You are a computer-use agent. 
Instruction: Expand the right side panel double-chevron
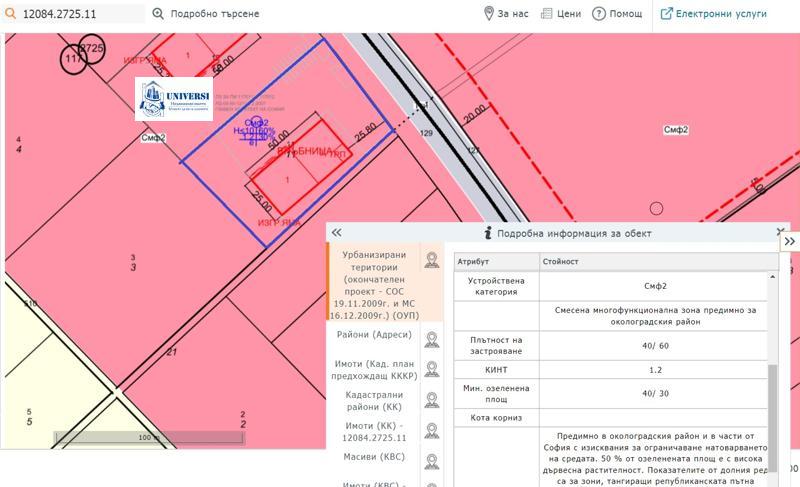[789, 241]
